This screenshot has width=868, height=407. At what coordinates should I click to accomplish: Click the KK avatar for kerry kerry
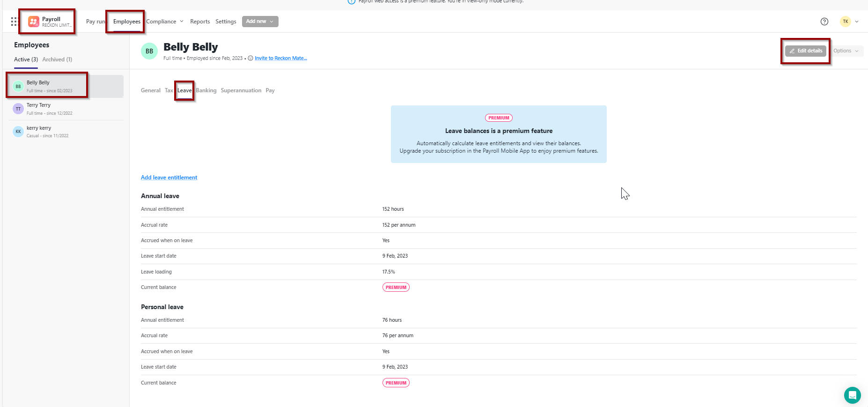pyautogui.click(x=18, y=132)
